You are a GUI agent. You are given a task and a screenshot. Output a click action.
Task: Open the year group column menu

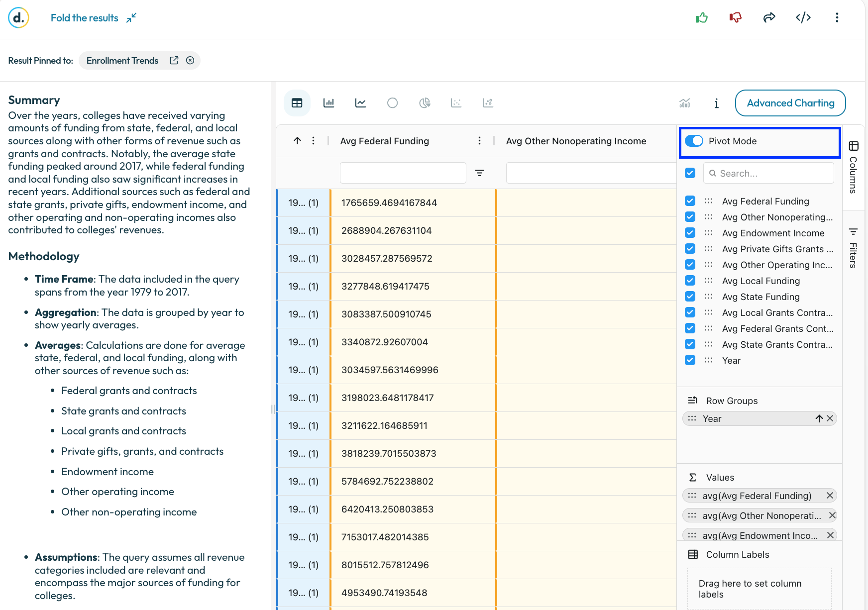[314, 141]
